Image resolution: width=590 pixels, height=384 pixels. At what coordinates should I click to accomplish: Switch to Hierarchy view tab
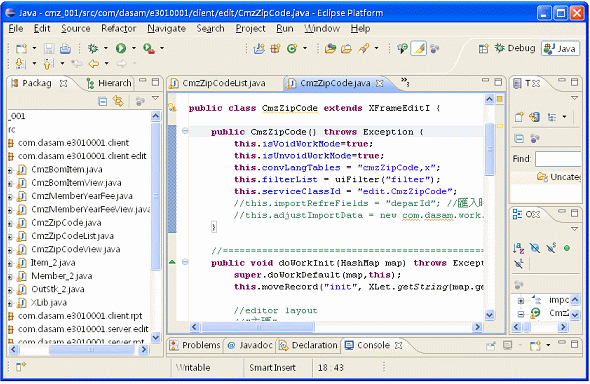point(109,83)
